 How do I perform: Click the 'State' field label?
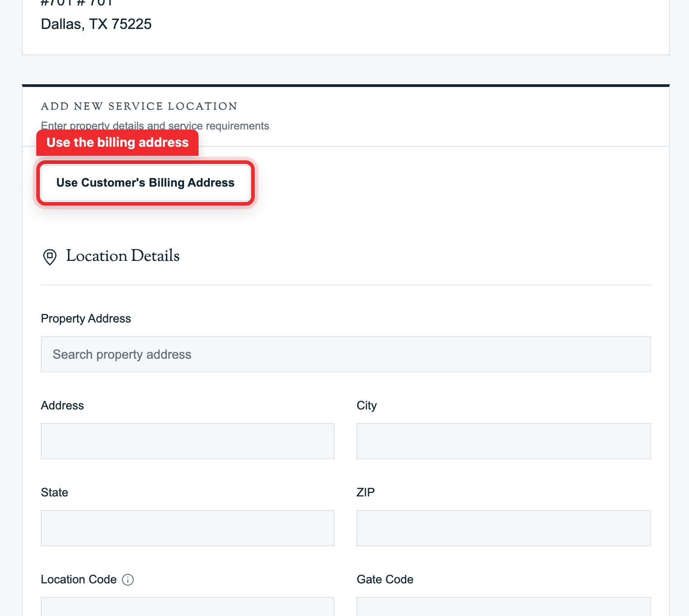point(54,492)
